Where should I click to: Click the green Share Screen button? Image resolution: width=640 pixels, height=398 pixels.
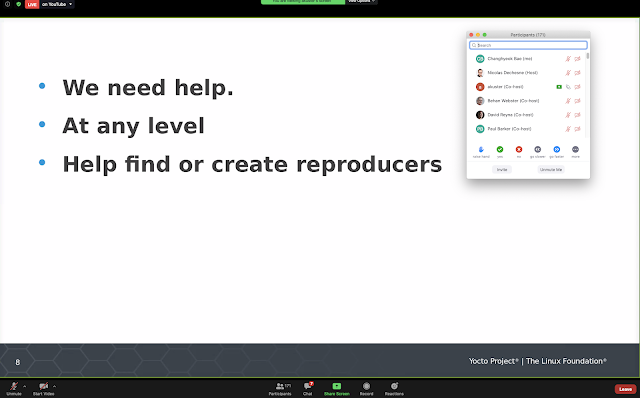click(x=337, y=389)
